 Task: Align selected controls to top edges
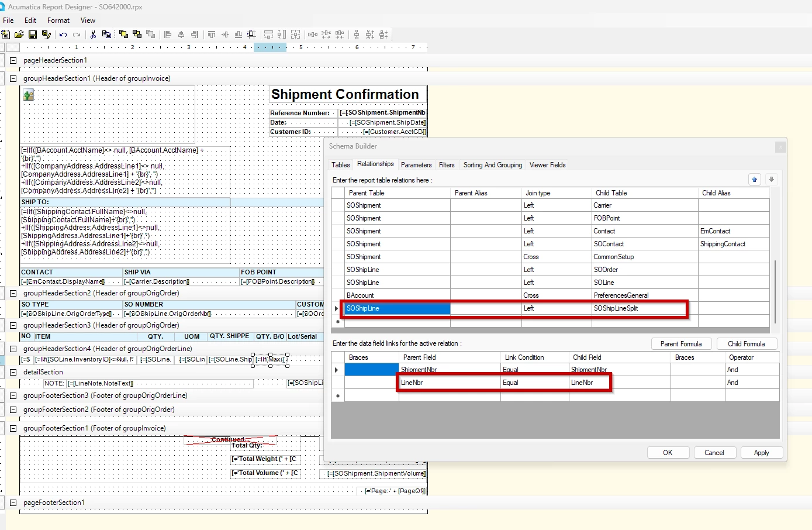(212, 35)
